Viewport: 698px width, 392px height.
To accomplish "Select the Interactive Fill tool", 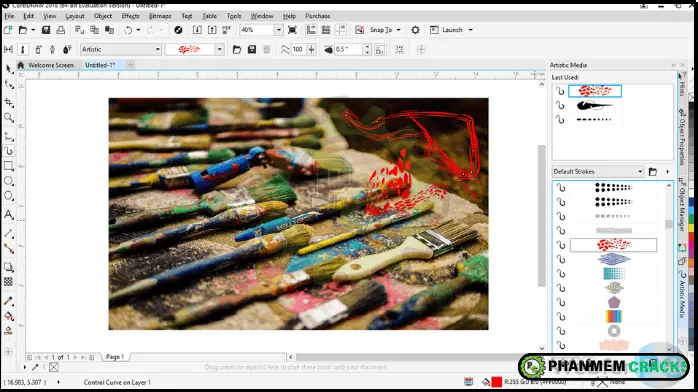I will [x=9, y=316].
